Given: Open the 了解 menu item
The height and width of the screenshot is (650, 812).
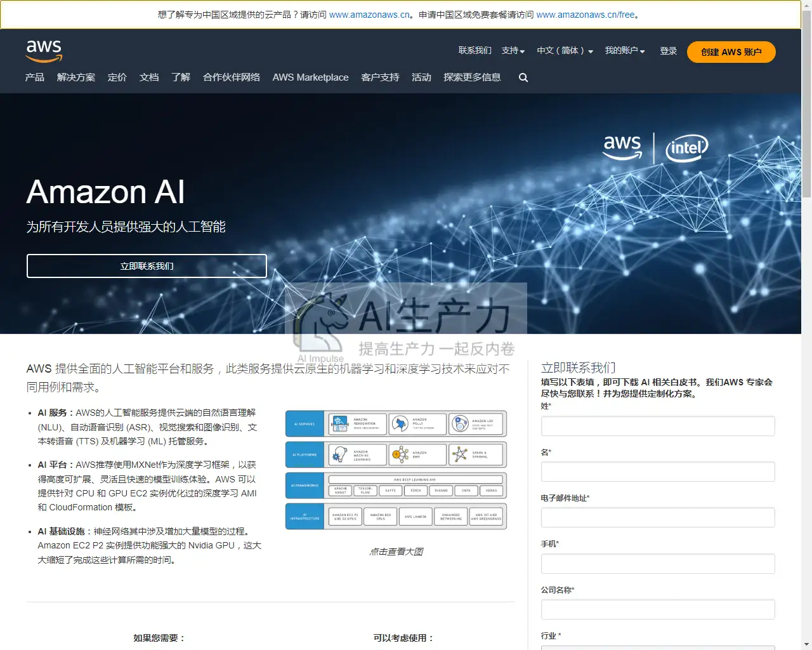Looking at the screenshot, I should 181,77.
